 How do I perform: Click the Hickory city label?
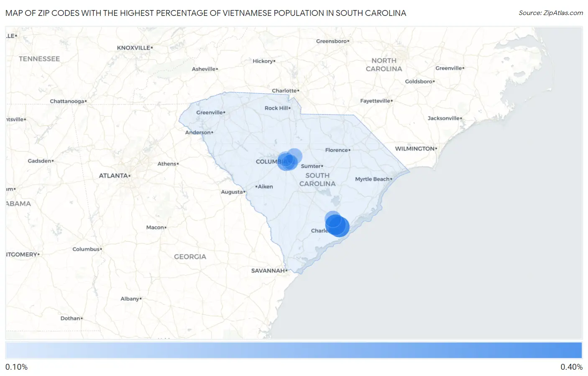(263, 61)
